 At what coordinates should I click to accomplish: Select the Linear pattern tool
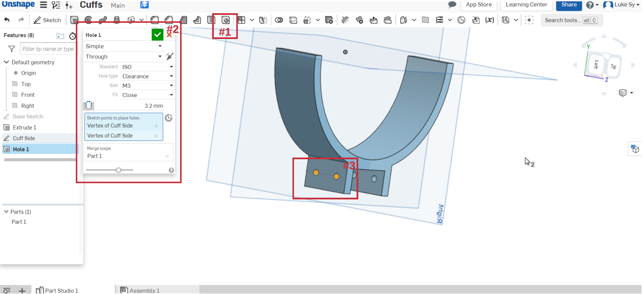click(242, 20)
